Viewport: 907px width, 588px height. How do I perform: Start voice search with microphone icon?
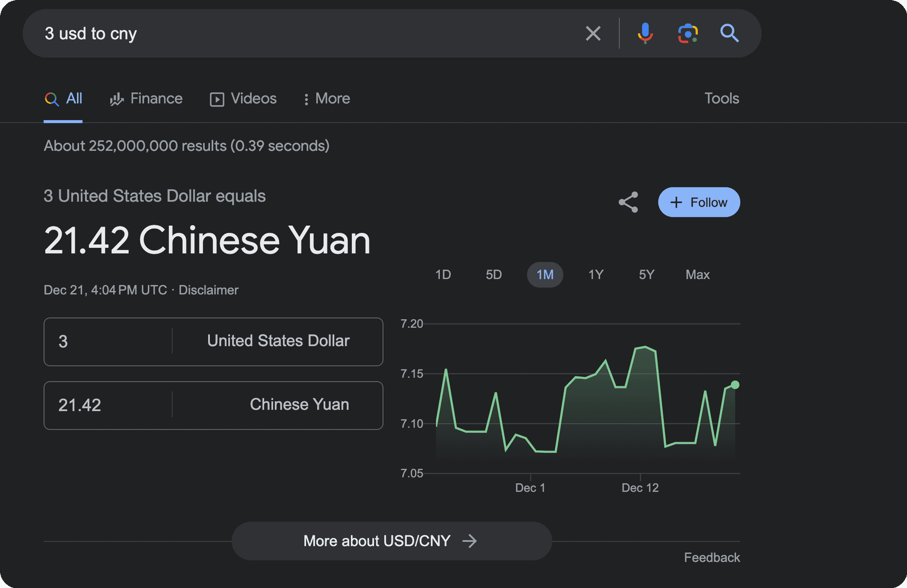645,34
